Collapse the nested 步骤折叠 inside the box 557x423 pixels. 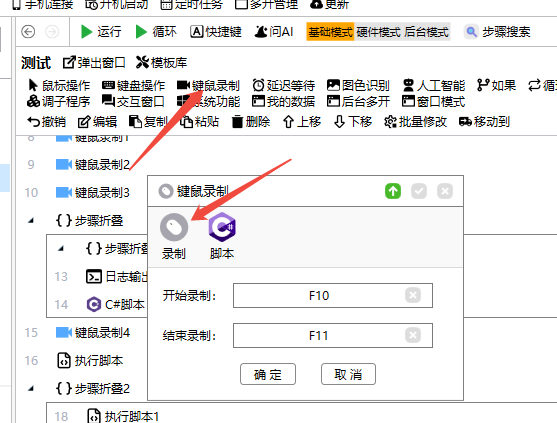61,249
